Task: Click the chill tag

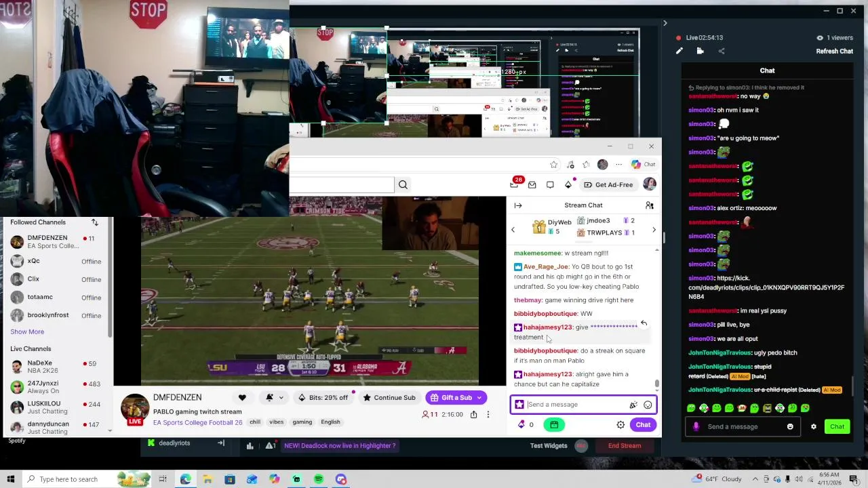Action: pyautogui.click(x=255, y=422)
